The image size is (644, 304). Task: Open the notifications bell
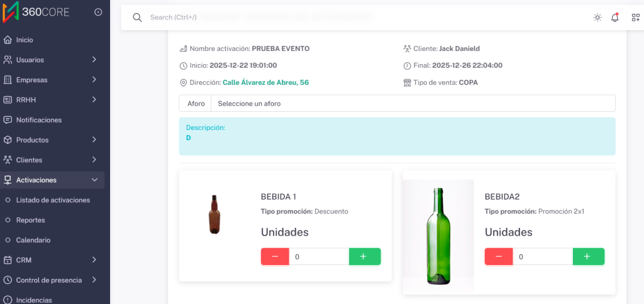point(615,18)
